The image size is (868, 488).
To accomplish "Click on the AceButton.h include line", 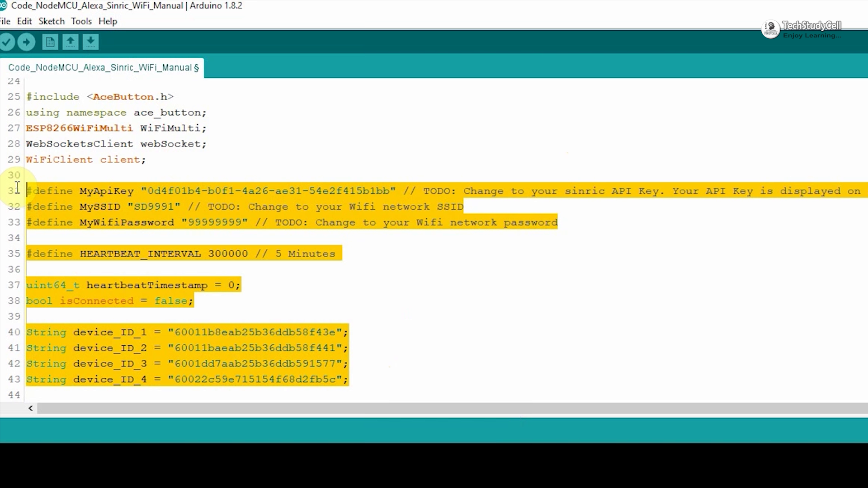I will 99,97.
